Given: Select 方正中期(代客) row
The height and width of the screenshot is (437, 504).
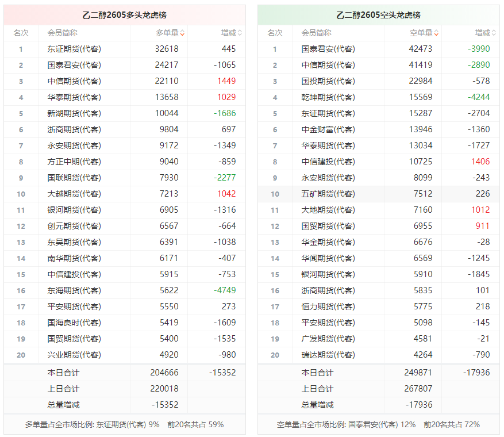Looking at the screenshot, I should point(125,162).
